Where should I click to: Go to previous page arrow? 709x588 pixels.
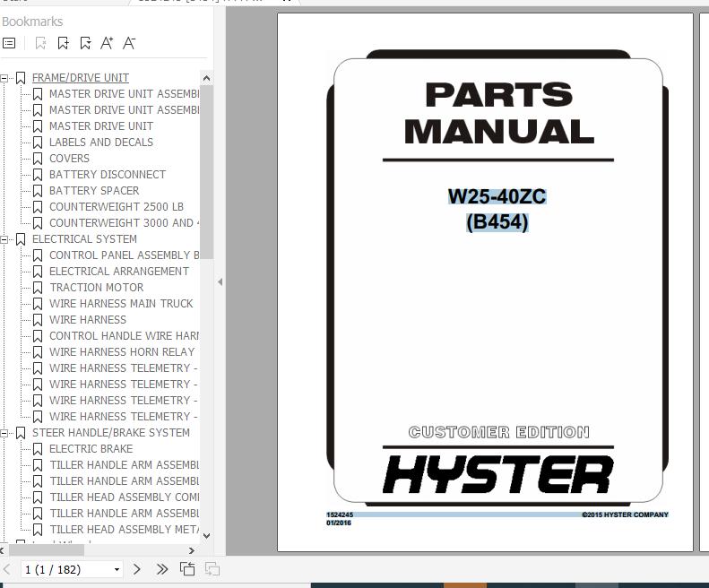7,569
